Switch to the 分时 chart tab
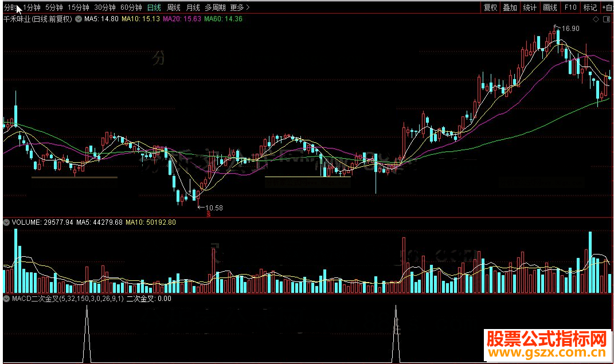 tap(10, 7)
